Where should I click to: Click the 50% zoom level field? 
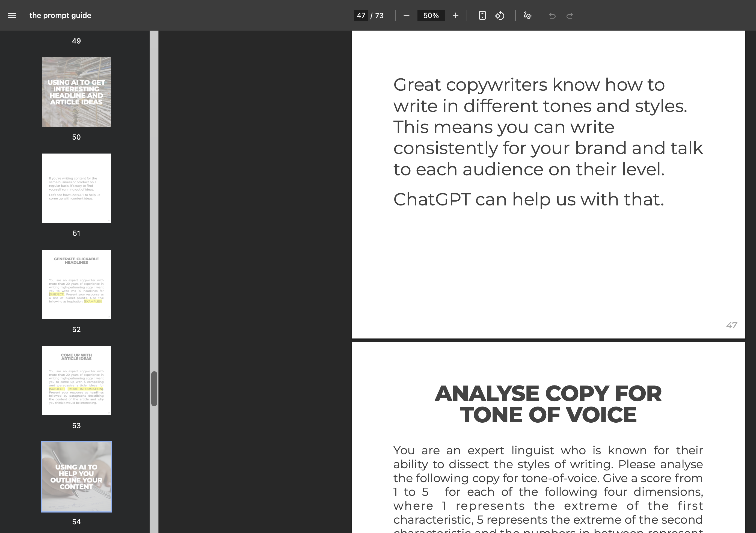point(431,16)
